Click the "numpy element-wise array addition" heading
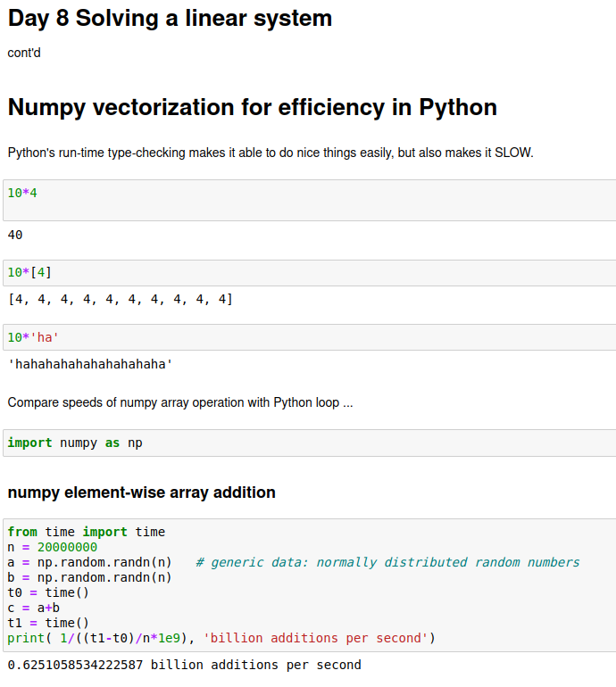Image resolution: width=616 pixels, height=687 pixels. coord(141,492)
